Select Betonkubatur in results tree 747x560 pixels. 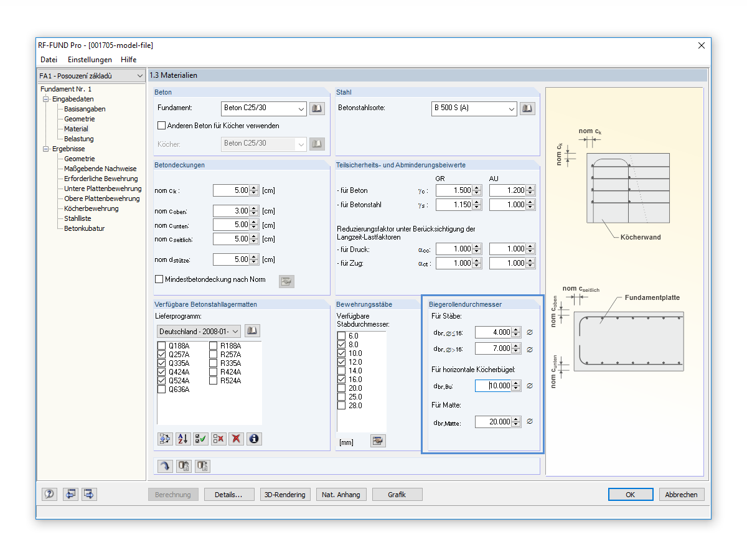point(84,228)
